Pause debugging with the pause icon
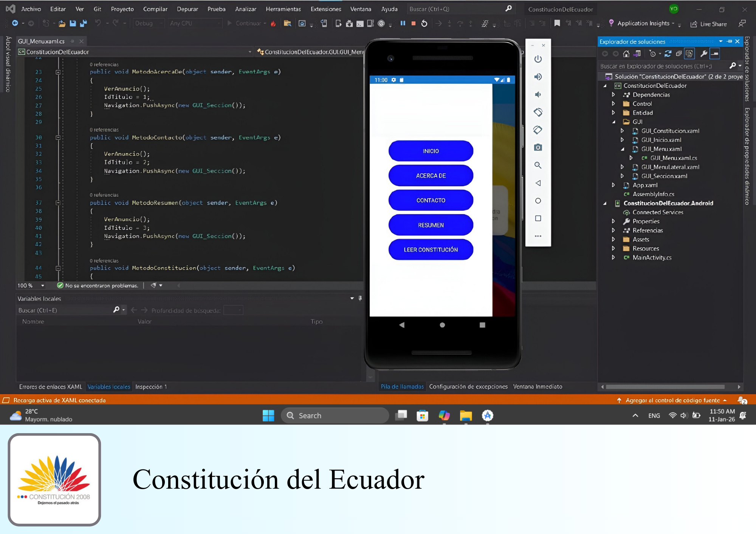 point(403,23)
